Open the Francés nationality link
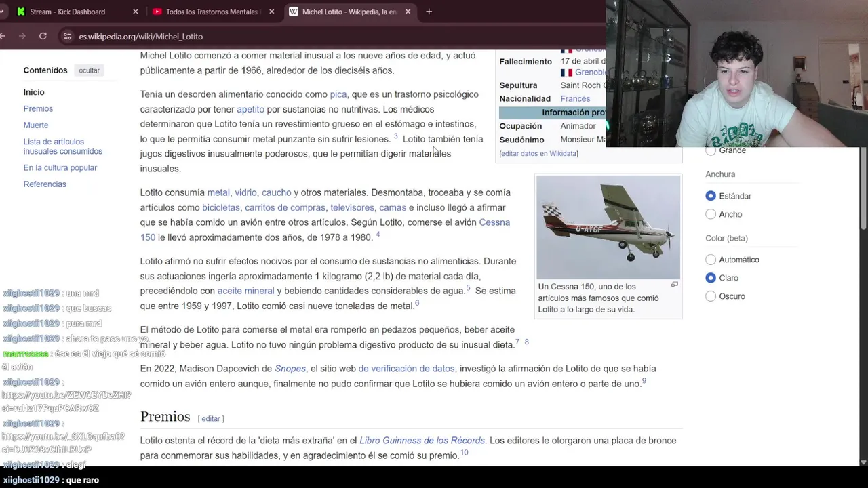The height and width of the screenshot is (488, 868). [575, 99]
